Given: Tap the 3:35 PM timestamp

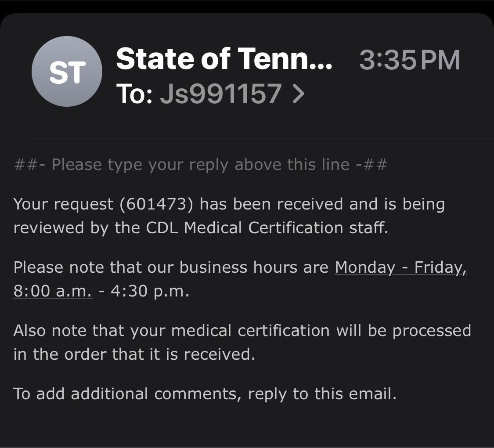Looking at the screenshot, I should 410,60.
